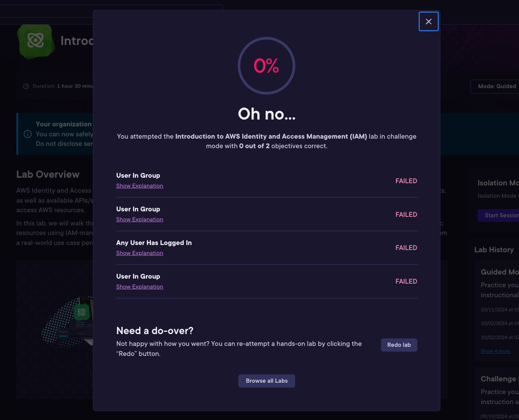
Task: Click the clock icon next to Duration
Action: pos(26,86)
